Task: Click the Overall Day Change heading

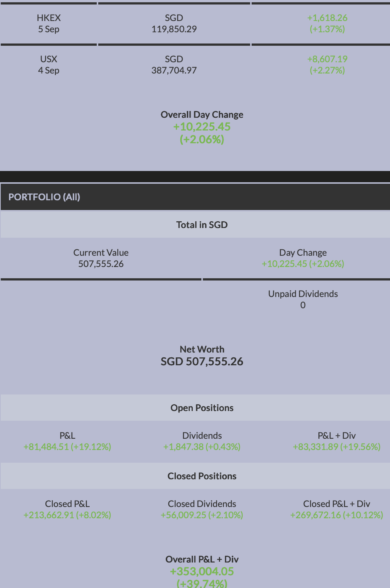Action: click(202, 114)
